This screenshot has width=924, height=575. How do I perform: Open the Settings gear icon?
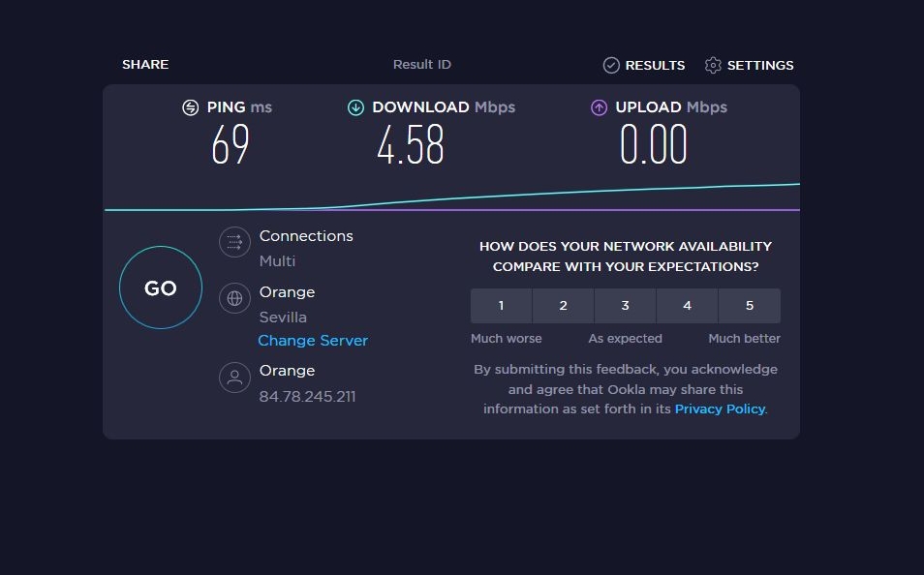(x=713, y=66)
